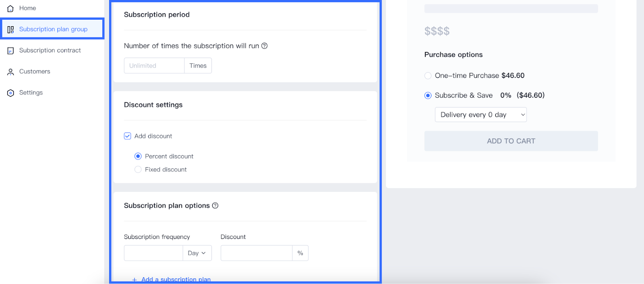Expand the Delivery every 0 day dropdown

[x=481, y=115]
